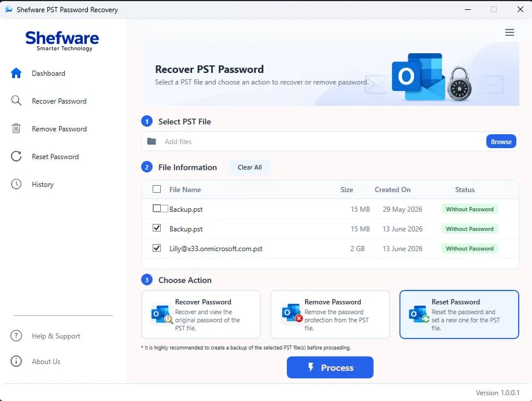Uncheck the 13 June Backup.pst checkbox
532x401 pixels.
pyautogui.click(x=156, y=228)
